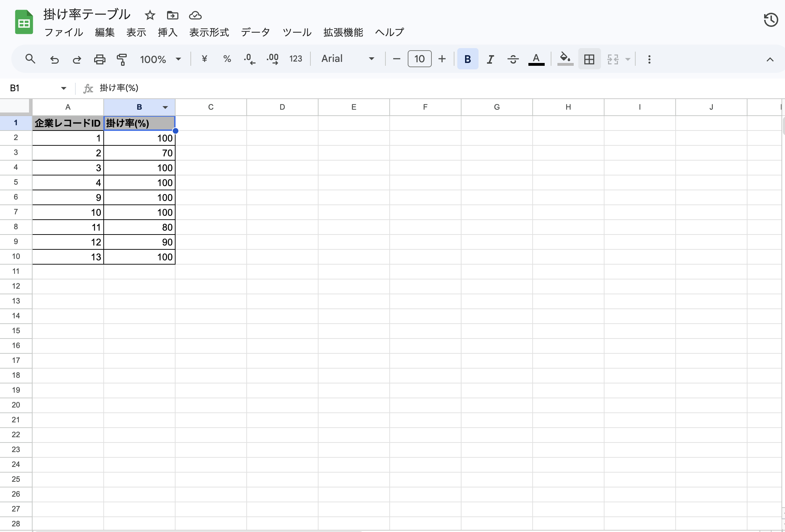Screen dimensions: 785x532
Task: Open the borders tool icon
Action: pos(589,59)
